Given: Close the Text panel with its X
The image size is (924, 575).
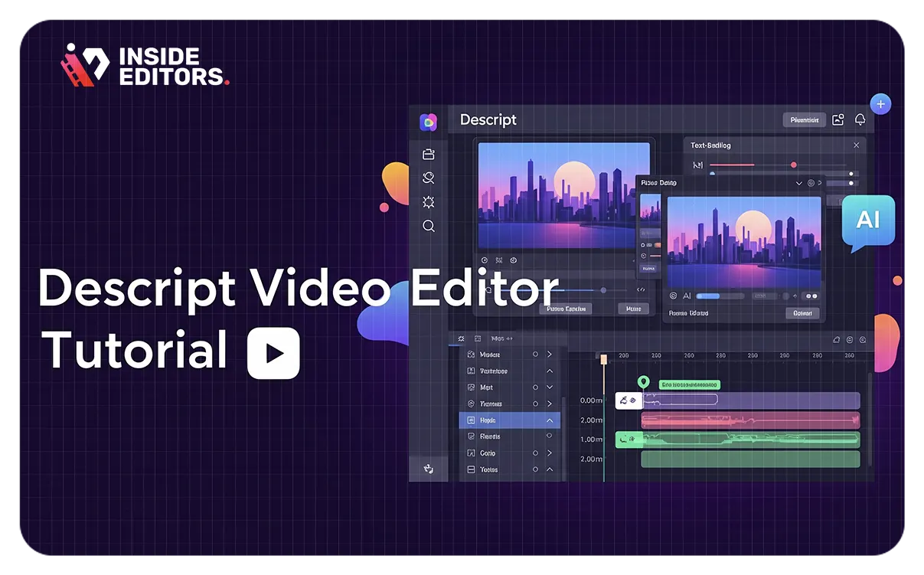Looking at the screenshot, I should (x=856, y=145).
